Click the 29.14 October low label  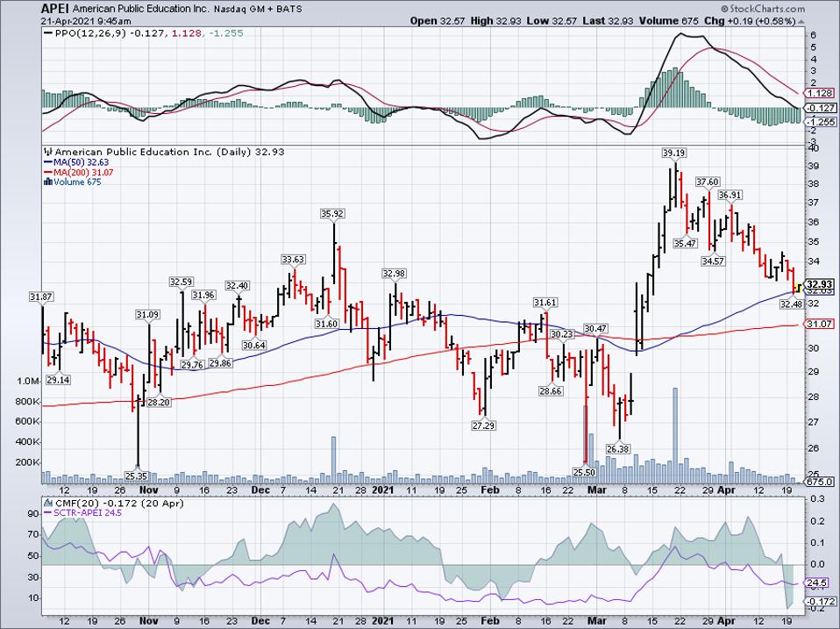(59, 380)
